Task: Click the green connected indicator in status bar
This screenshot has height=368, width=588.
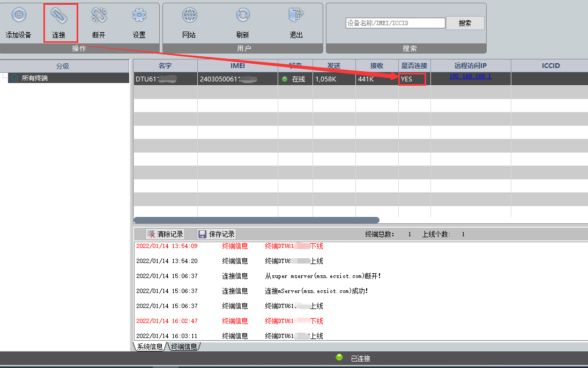Action: [x=339, y=357]
